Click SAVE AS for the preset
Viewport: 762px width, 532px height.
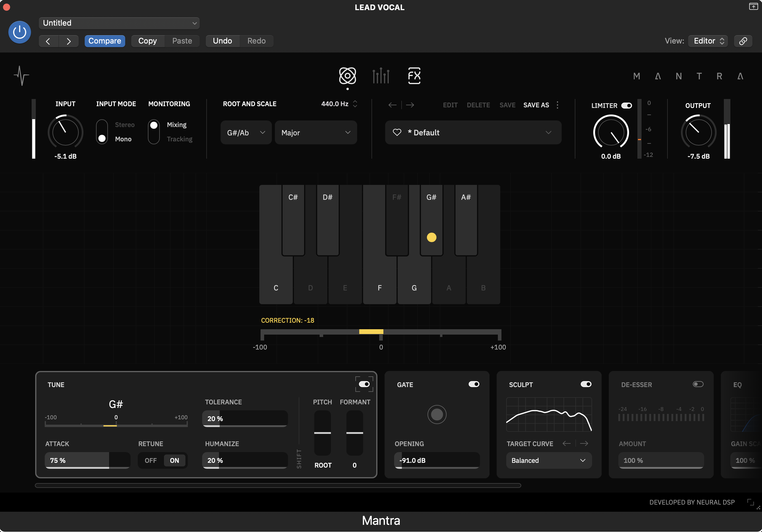[536, 105]
